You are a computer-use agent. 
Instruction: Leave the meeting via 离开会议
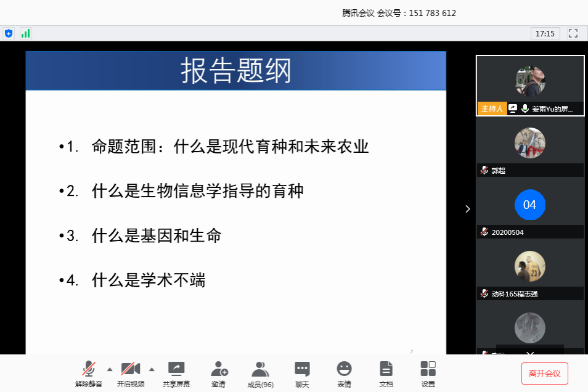(544, 373)
